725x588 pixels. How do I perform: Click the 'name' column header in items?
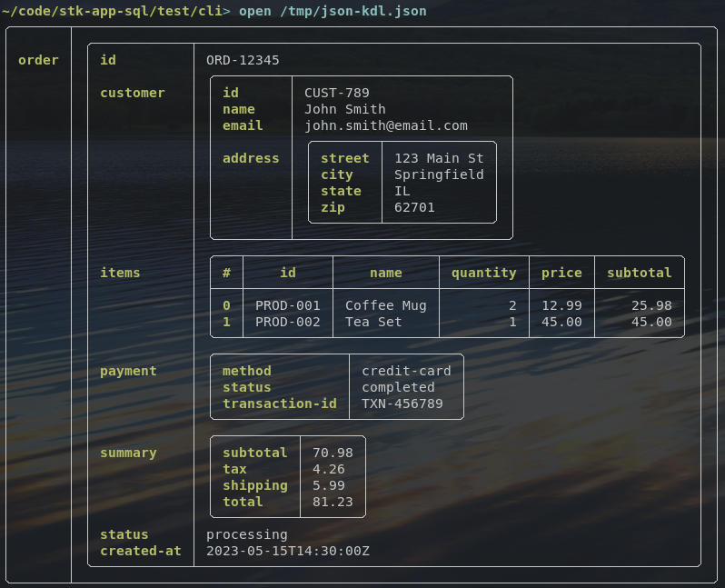[385, 273]
